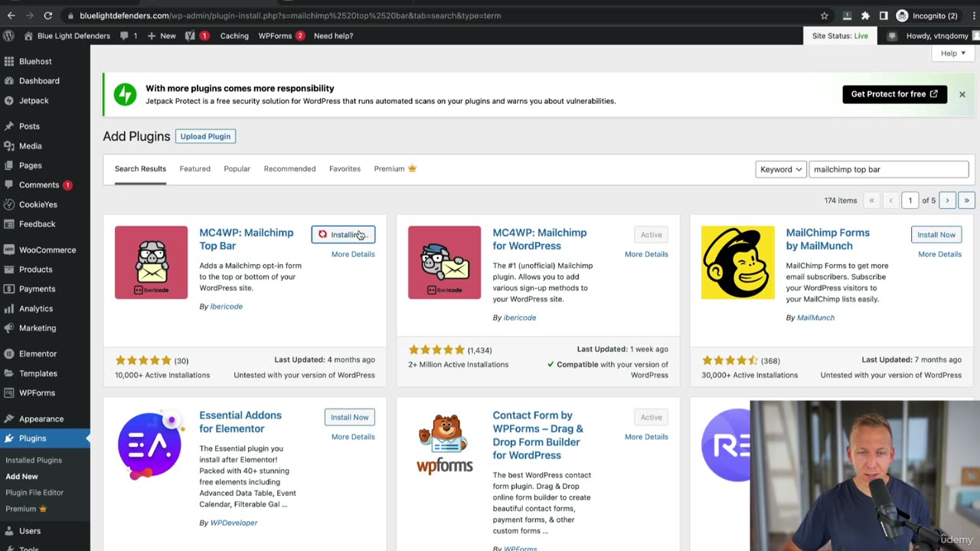Open Need help? in admin bar
Screen dimensions: 980x551
pos(333,35)
